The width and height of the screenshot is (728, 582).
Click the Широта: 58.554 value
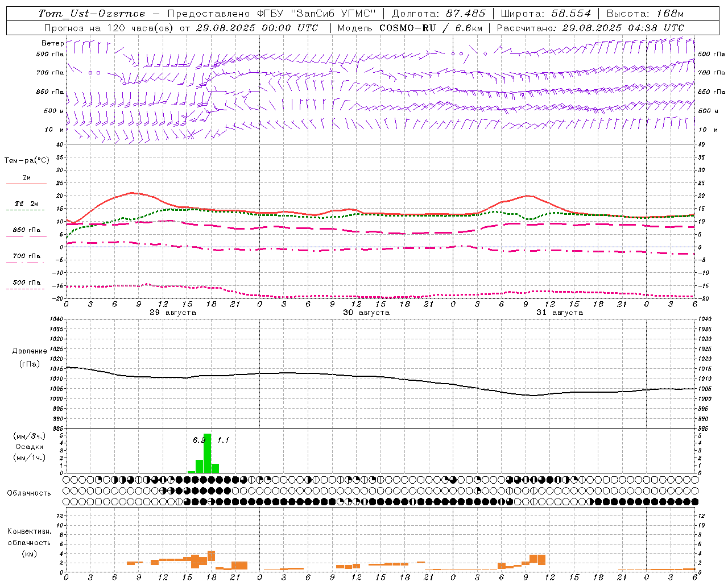click(x=546, y=14)
